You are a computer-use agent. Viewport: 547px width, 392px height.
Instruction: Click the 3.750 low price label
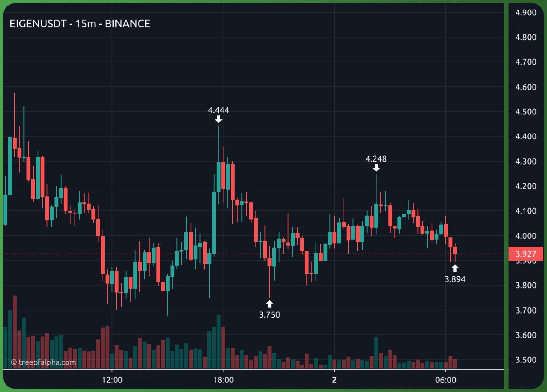[270, 315]
